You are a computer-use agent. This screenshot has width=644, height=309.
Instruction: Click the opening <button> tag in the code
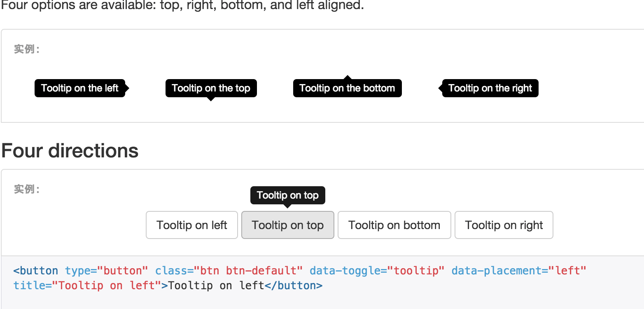tap(36, 270)
